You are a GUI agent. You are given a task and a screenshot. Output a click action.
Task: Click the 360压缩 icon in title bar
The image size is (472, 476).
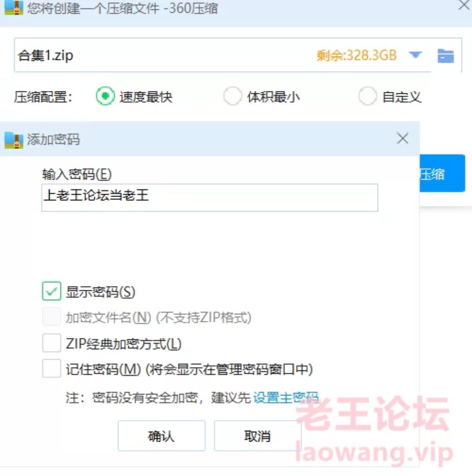[14, 7]
